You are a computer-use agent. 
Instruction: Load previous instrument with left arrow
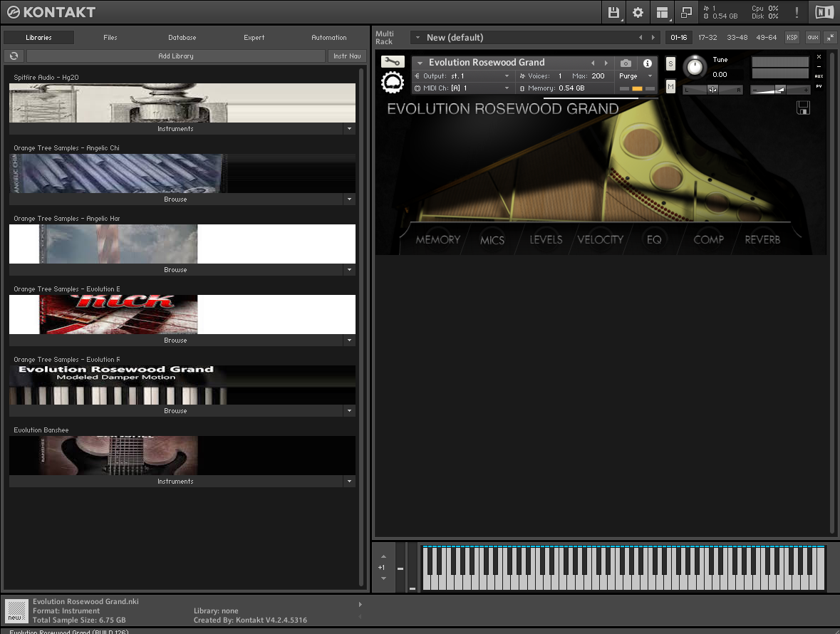593,63
